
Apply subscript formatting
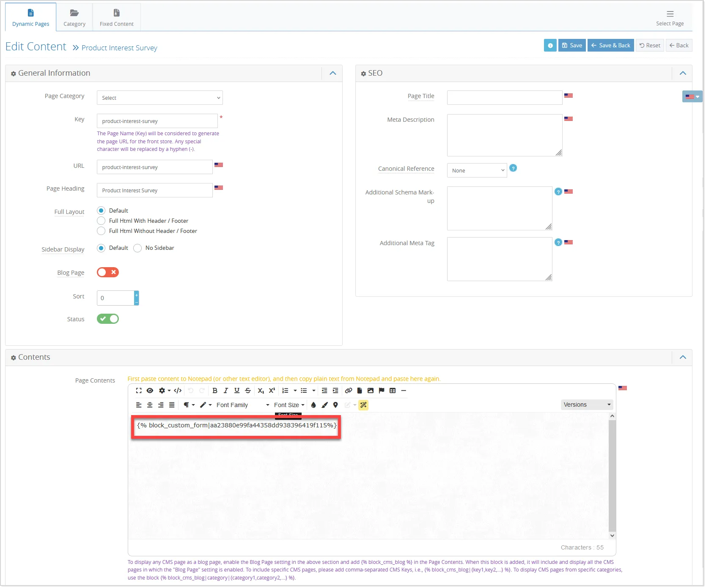point(261,391)
